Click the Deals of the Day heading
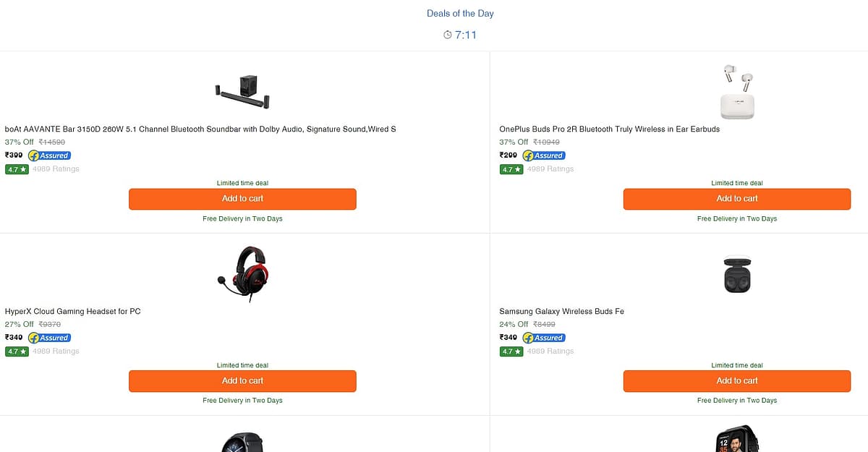Image resolution: width=868 pixels, height=452 pixels. pyautogui.click(x=460, y=14)
